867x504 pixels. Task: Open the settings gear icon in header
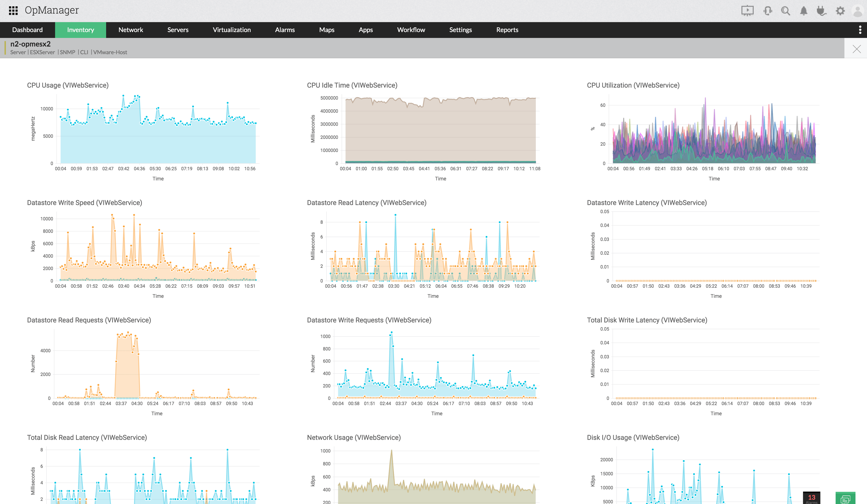(840, 11)
